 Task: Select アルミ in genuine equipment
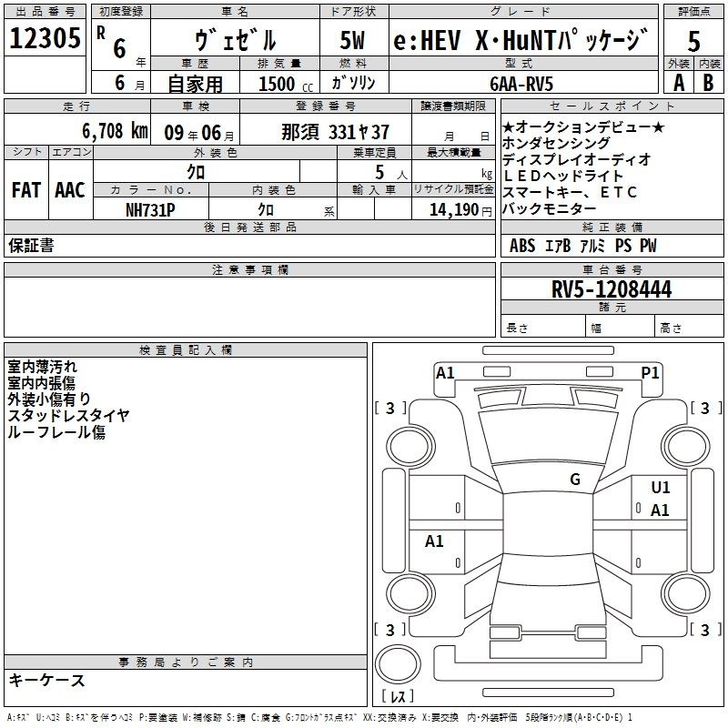592,246
